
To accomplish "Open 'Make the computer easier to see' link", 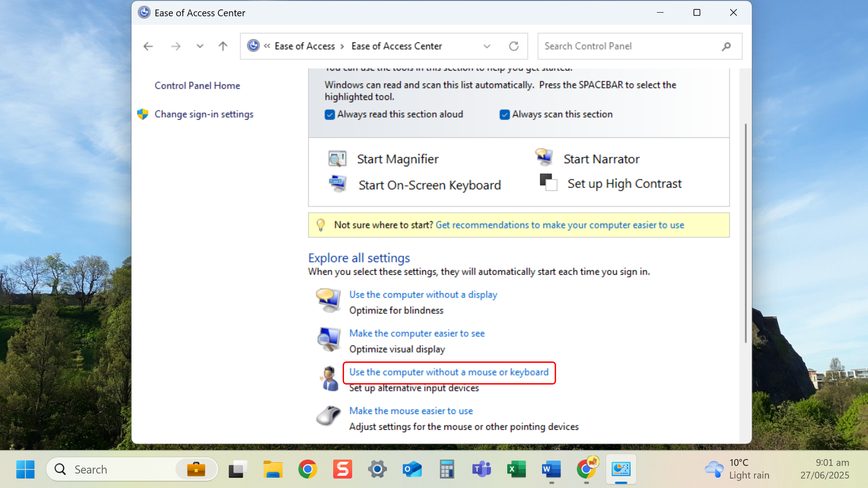I will tap(417, 333).
